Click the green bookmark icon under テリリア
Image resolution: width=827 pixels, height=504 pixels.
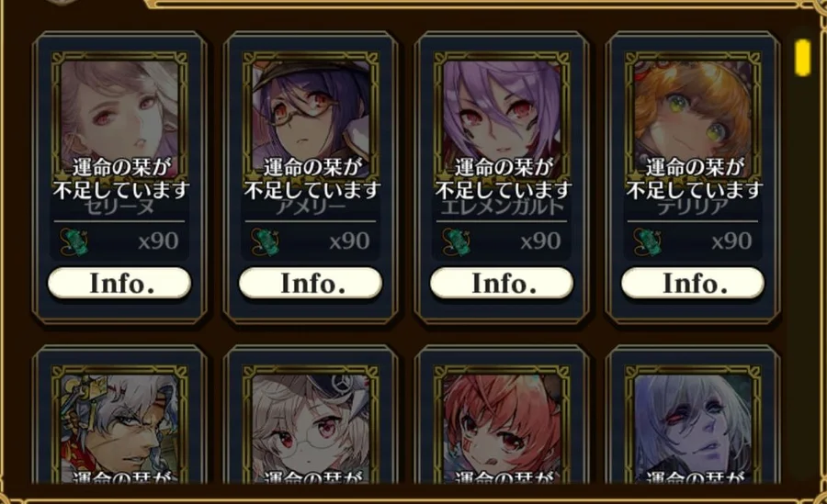click(x=647, y=242)
